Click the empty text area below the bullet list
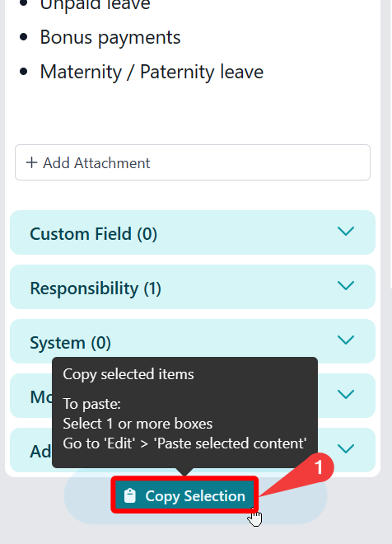This screenshot has height=544, width=392. coord(193,113)
